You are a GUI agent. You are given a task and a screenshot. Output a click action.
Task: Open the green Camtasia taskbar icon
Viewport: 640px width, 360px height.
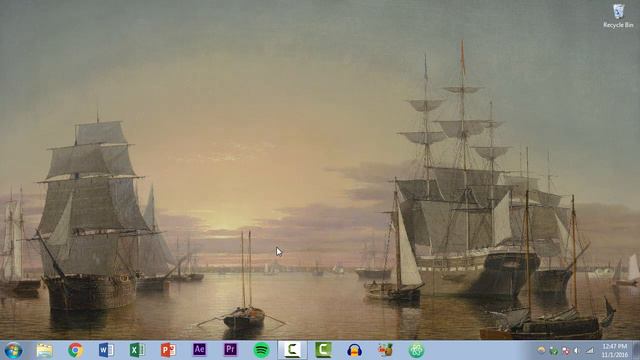tap(323, 350)
